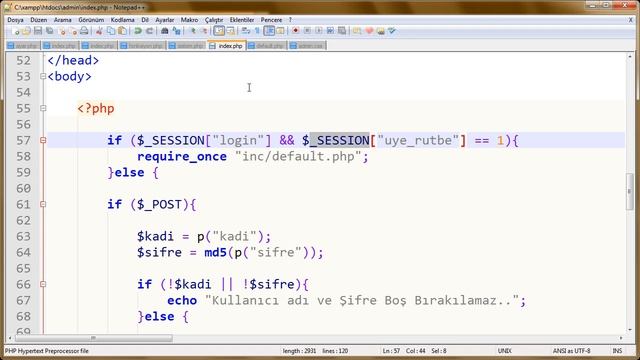Zoom out with the toolbar icon
Screen dimensions: 640x360
point(204,31)
